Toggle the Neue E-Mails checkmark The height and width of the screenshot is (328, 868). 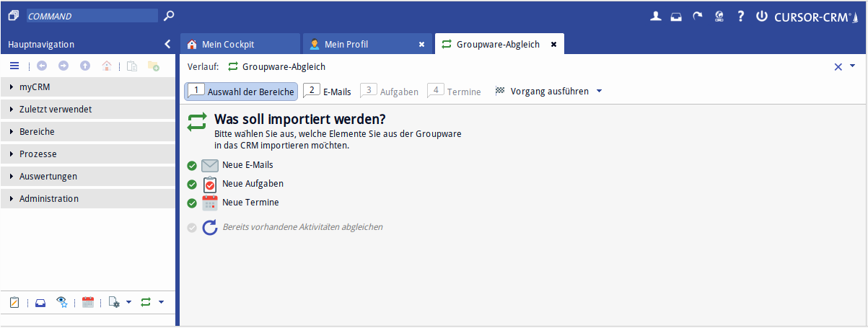192,165
